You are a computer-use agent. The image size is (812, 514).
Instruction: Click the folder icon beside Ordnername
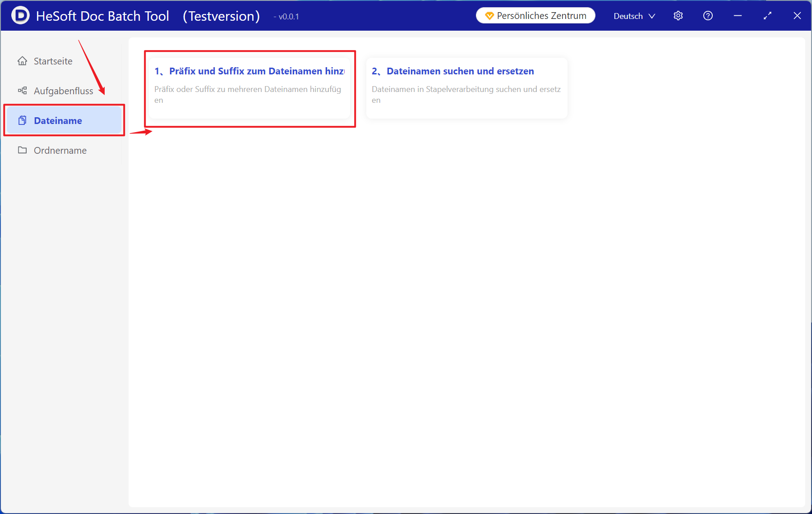[22, 150]
